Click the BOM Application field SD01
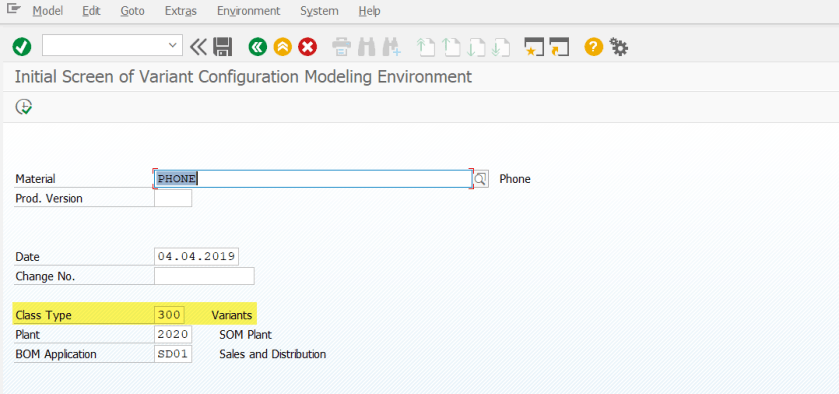839x394 pixels. coord(173,354)
